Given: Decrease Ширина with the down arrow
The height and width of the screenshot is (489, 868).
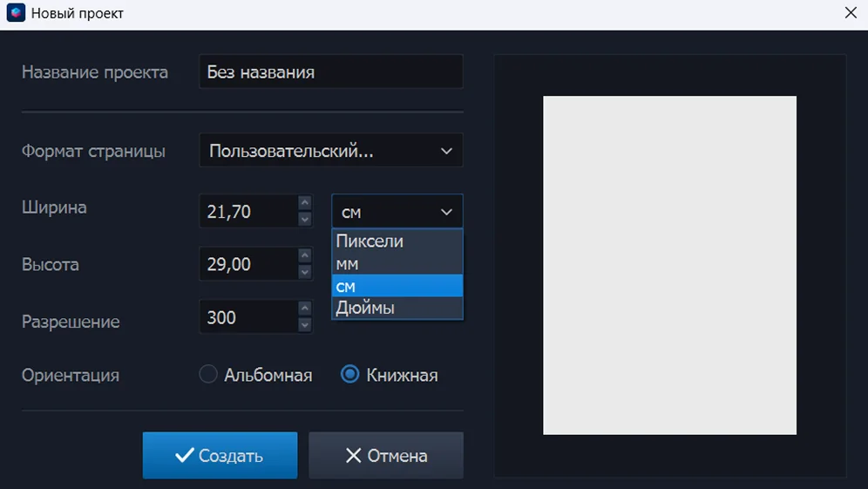Looking at the screenshot, I should [x=304, y=220].
